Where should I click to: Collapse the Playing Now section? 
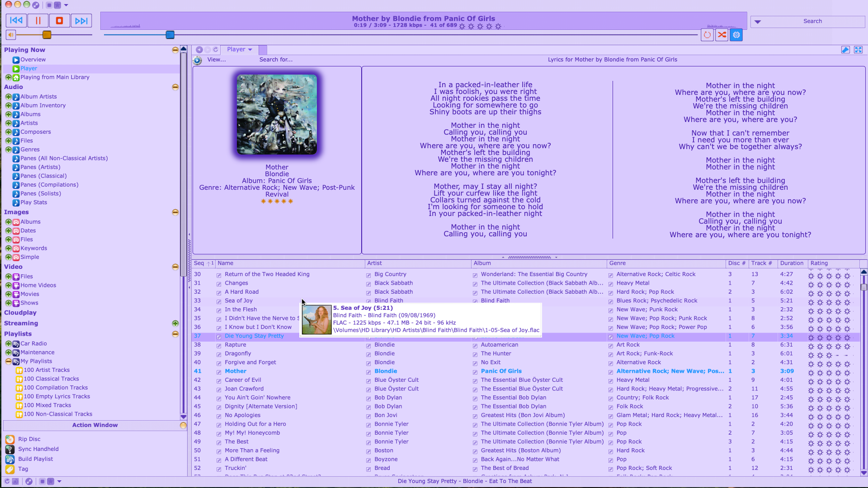175,50
